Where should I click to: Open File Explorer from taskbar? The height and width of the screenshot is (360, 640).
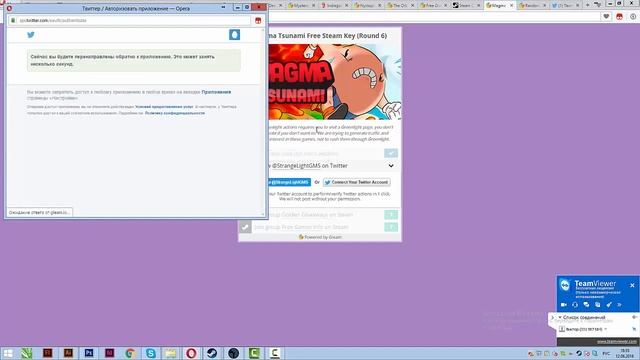pos(171,353)
